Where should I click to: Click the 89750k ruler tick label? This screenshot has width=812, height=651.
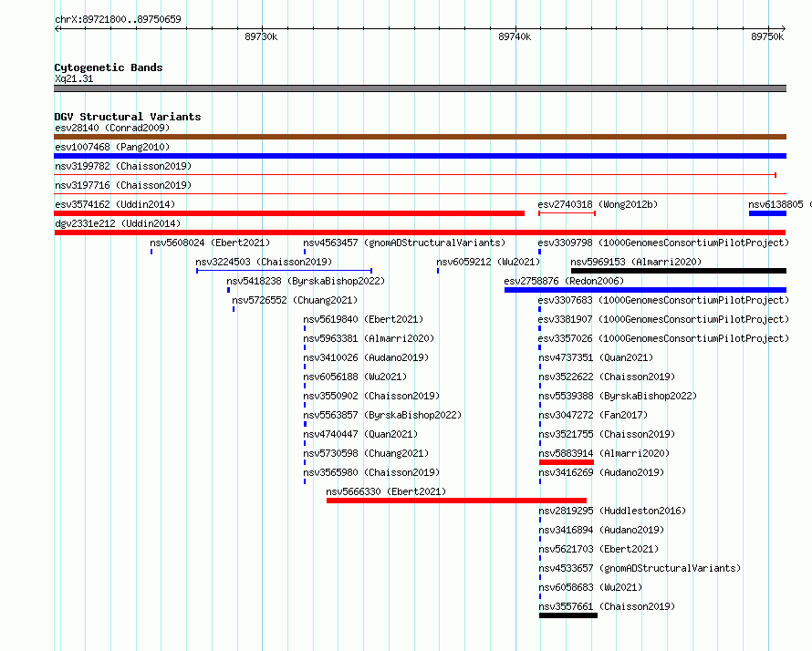coord(767,36)
